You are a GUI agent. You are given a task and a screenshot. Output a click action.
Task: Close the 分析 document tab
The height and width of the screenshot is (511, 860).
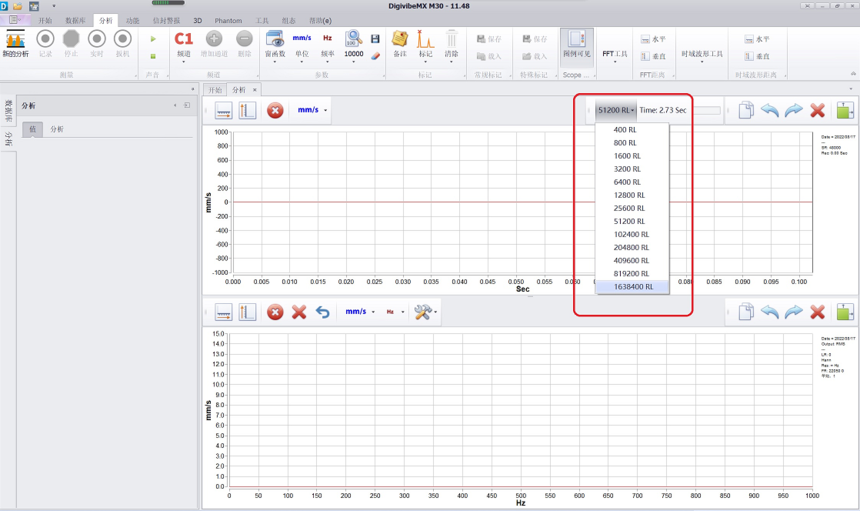point(254,89)
